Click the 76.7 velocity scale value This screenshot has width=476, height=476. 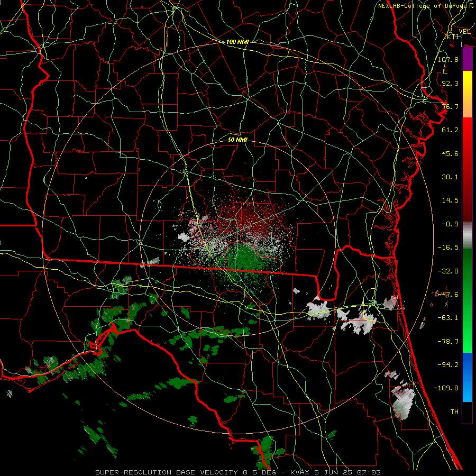[x=450, y=106]
